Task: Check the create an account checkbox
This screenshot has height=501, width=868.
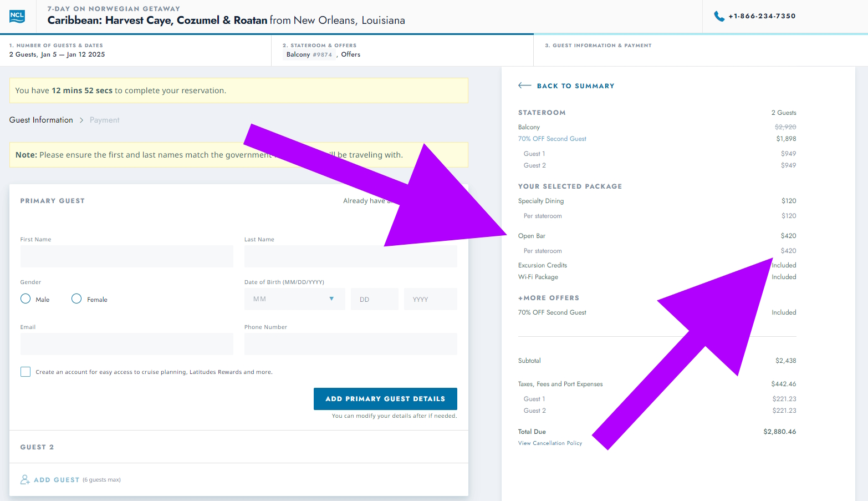Action: tap(25, 372)
